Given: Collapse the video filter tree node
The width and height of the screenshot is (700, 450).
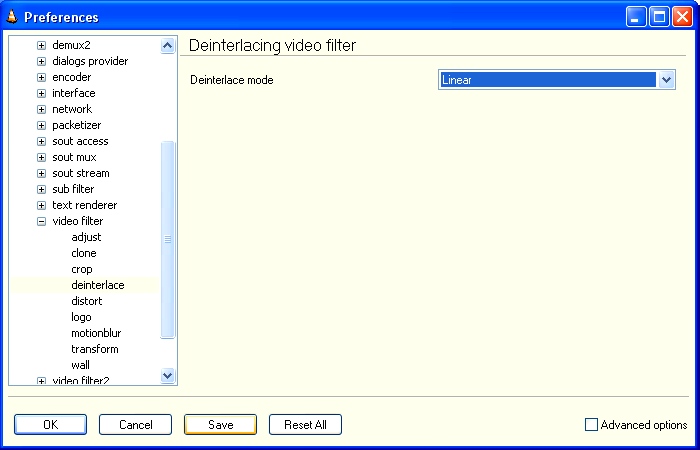Looking at the screenshot, I should [x=41, y=221].
